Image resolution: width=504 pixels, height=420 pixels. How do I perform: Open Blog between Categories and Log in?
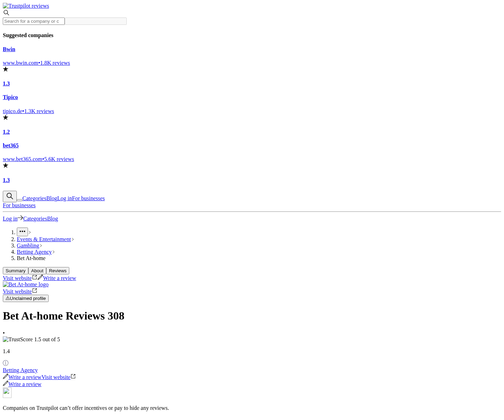coord(52,198)
